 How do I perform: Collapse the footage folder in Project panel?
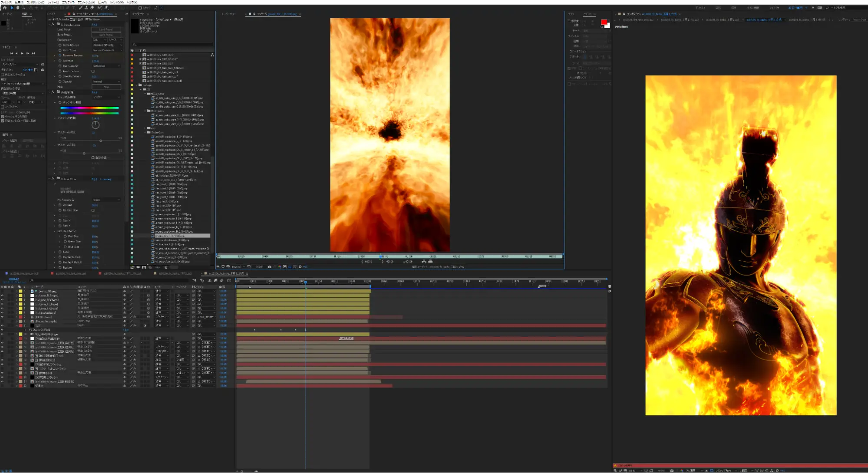click(136, 85)
